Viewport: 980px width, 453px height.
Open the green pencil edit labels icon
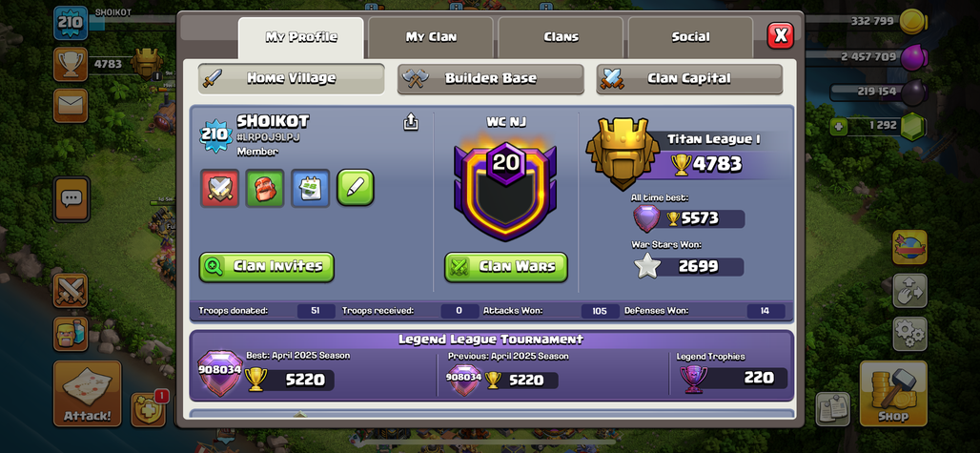[356, 188]
